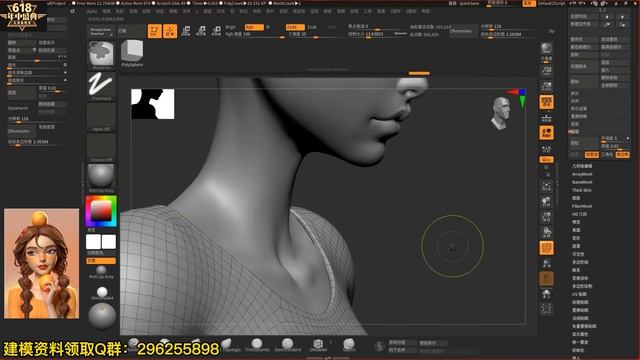The width and height of the screenshot is (640, 360).
Task: Select the TrimDynamic brush at bottom
Action: pyautogui.click(x=257, y=345)
